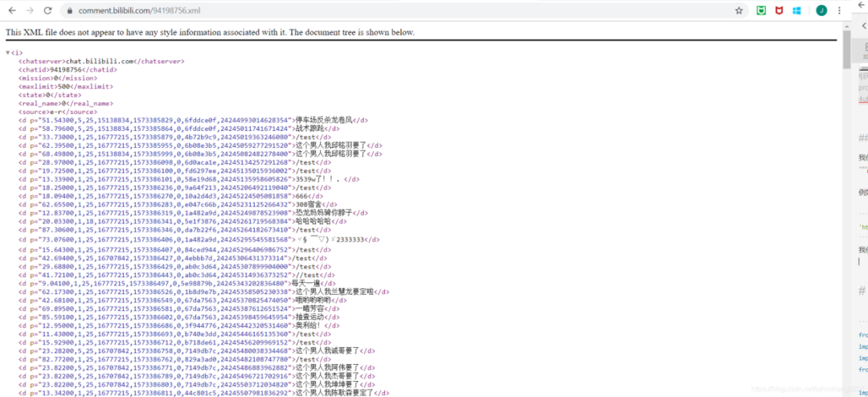Click the browser forward arrow

30,10
